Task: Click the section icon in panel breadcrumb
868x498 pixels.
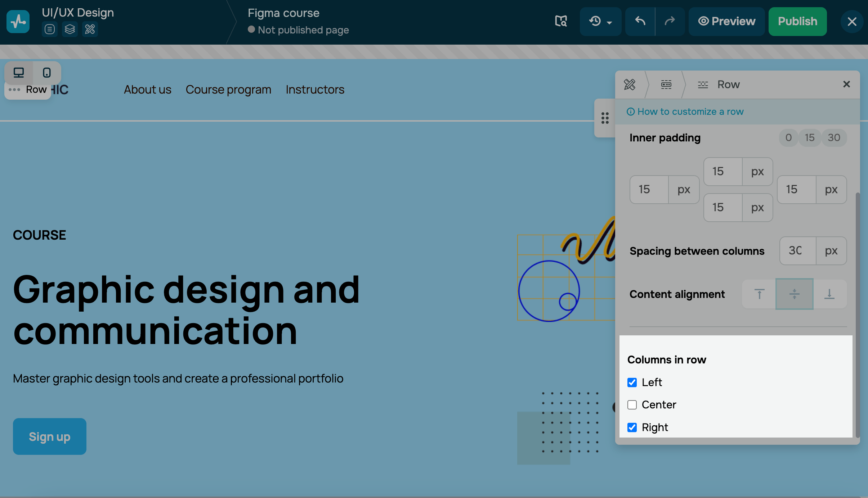Action: pos(666,85)
